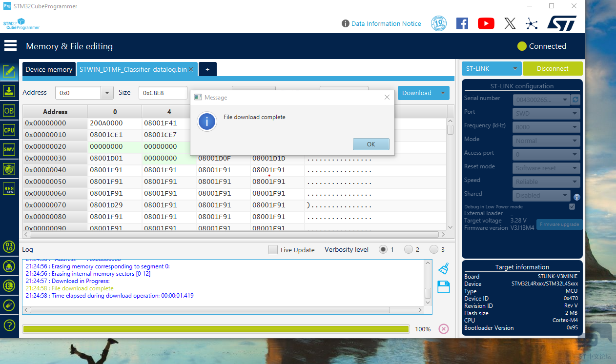Close the STWIN_DTMF_Classifier-datalog.bin tab

[x=191, y=69]
